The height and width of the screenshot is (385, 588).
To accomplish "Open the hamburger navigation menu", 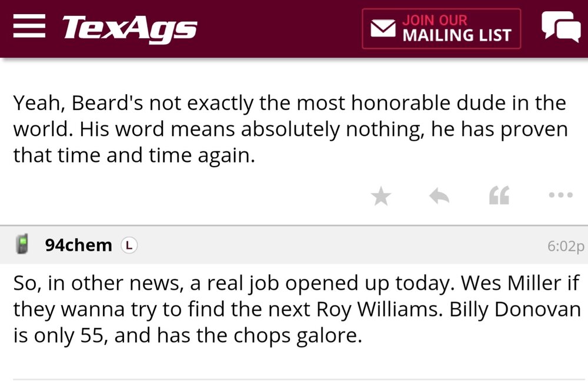I will click(x=28, y=27).
